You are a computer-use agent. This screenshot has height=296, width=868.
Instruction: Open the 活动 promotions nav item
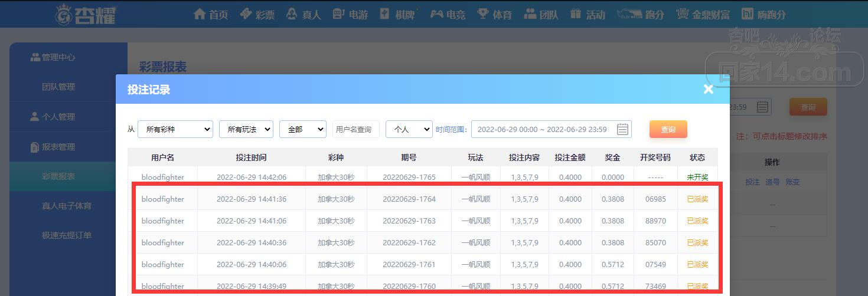pyautogui.click(x=588, y=14)
